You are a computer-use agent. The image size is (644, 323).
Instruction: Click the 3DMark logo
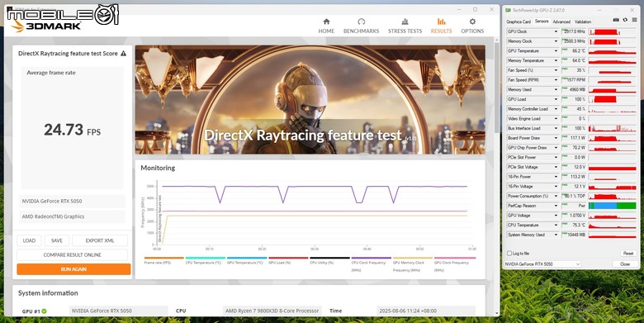[x=45, y=26]
